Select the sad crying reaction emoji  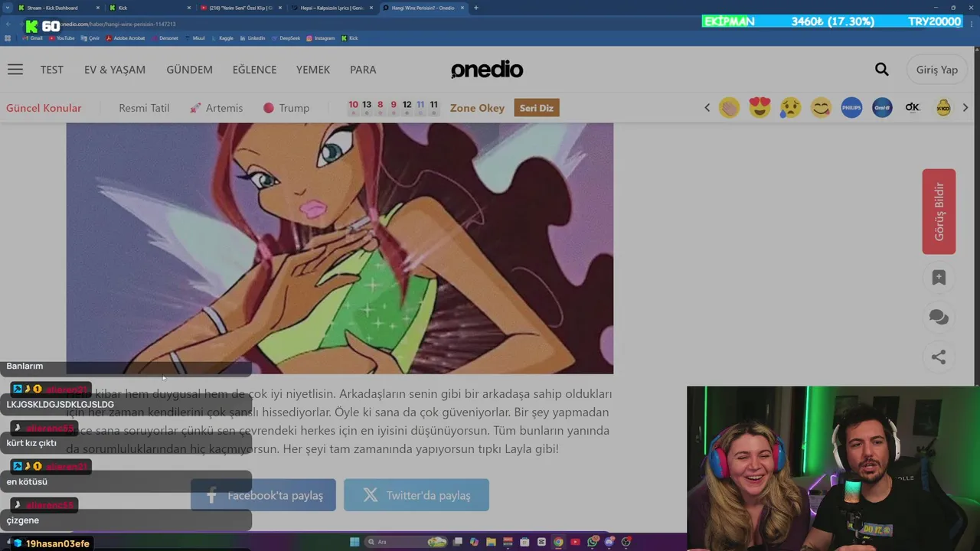(790, 108)
